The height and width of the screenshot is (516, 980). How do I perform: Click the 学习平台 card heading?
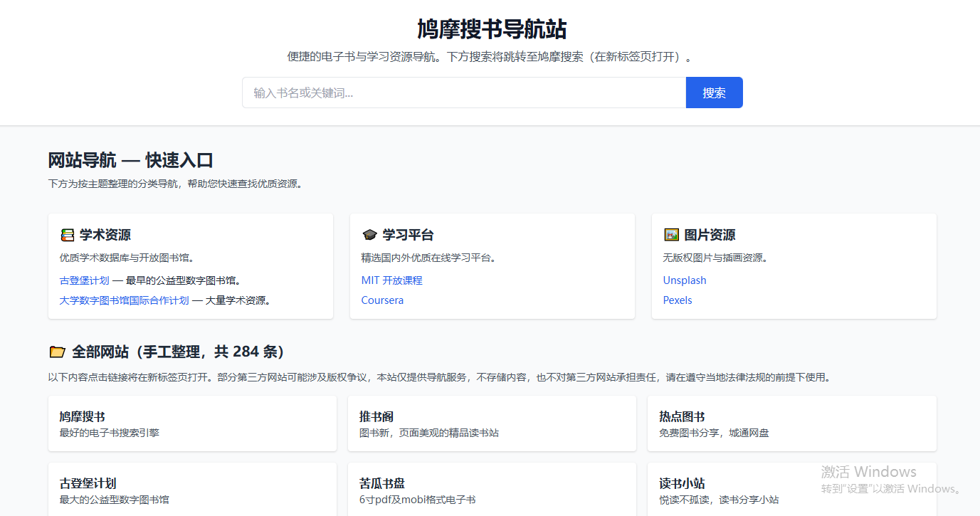click(x=409, y=235)
